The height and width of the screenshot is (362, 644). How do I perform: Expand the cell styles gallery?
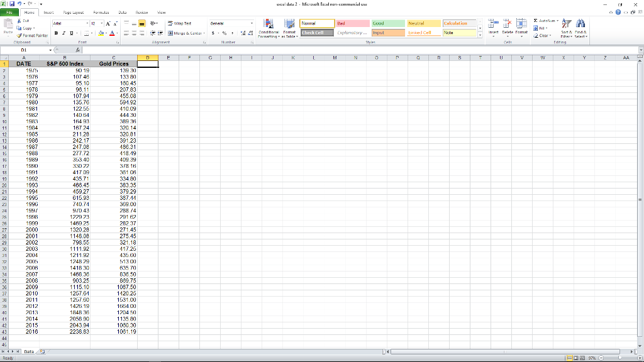click(480, 36)
